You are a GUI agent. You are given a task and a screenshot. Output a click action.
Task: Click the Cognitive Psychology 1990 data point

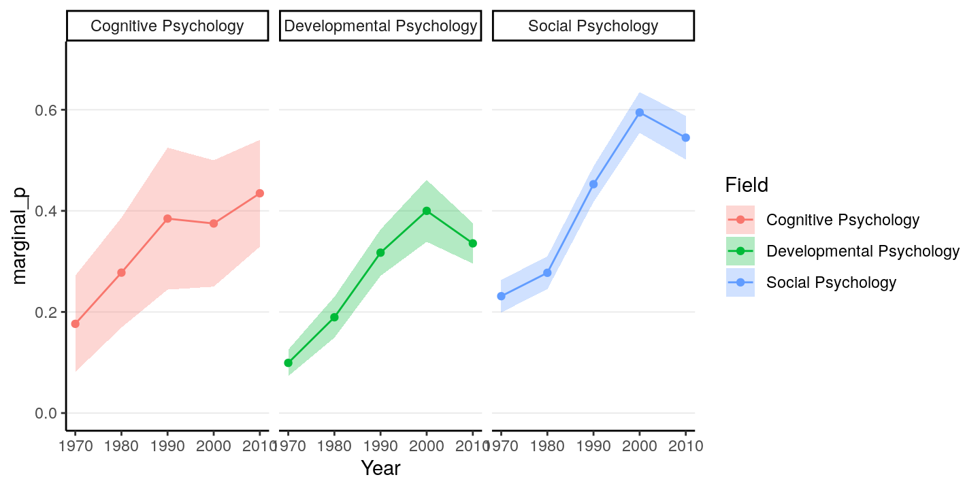click(167, 218)
